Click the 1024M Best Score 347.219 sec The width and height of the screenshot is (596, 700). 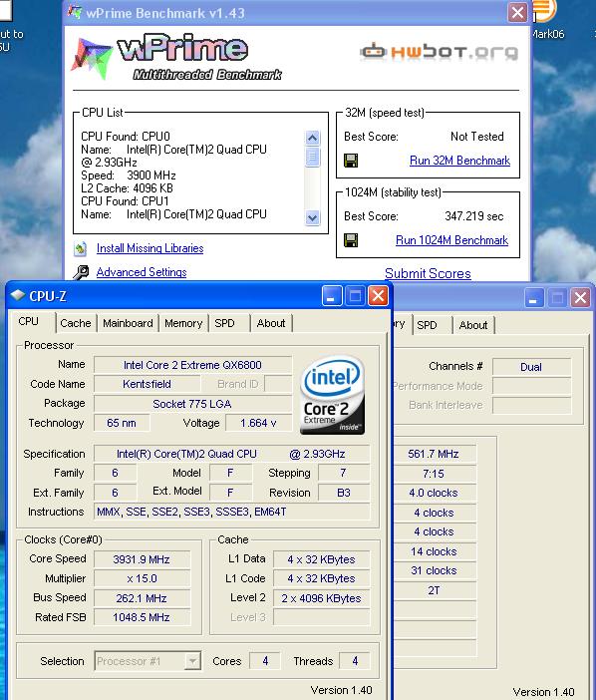click(474, 216)
